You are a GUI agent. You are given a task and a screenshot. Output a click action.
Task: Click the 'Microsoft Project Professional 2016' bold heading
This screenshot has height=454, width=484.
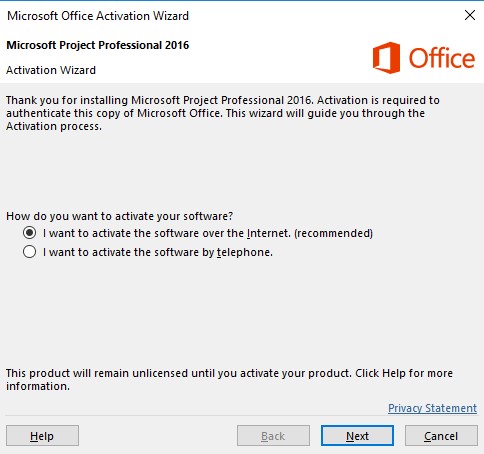[98, 45]
